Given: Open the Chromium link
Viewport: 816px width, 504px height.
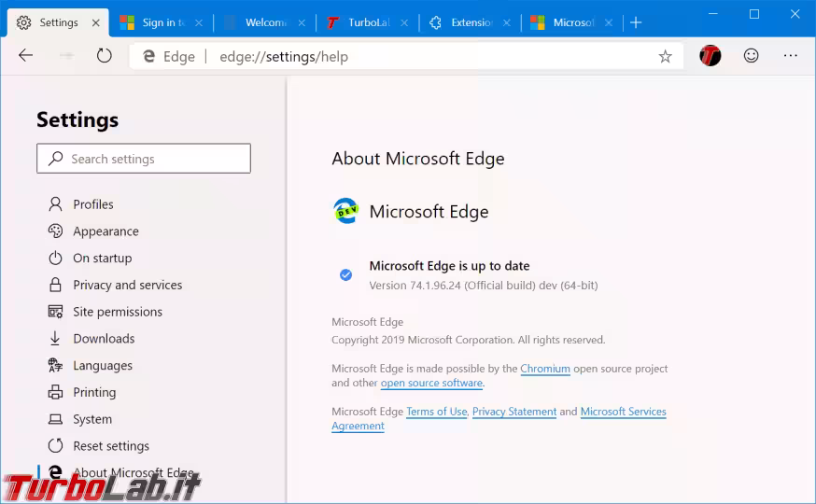Looking at the screenshot, I should 545,369.
